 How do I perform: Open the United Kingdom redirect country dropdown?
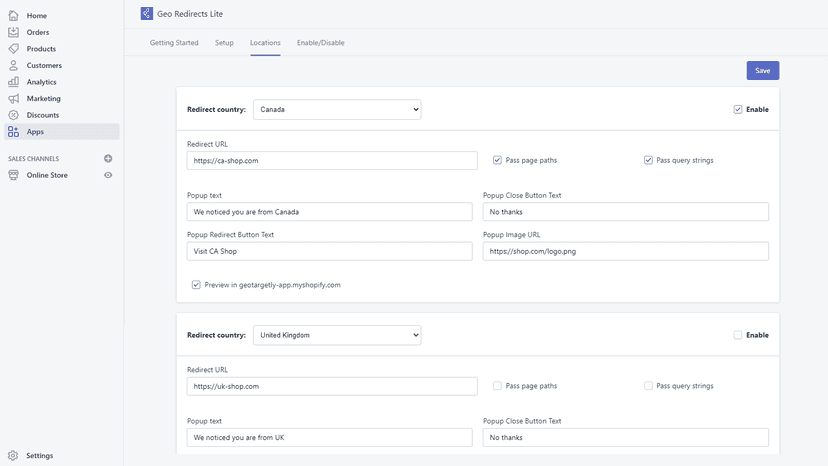point(337,335)
